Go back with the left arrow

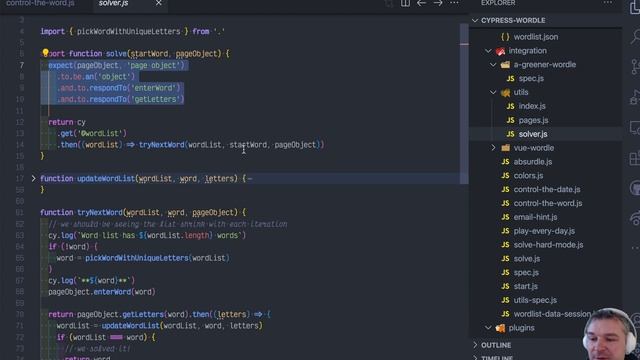(x=421, y=3)
